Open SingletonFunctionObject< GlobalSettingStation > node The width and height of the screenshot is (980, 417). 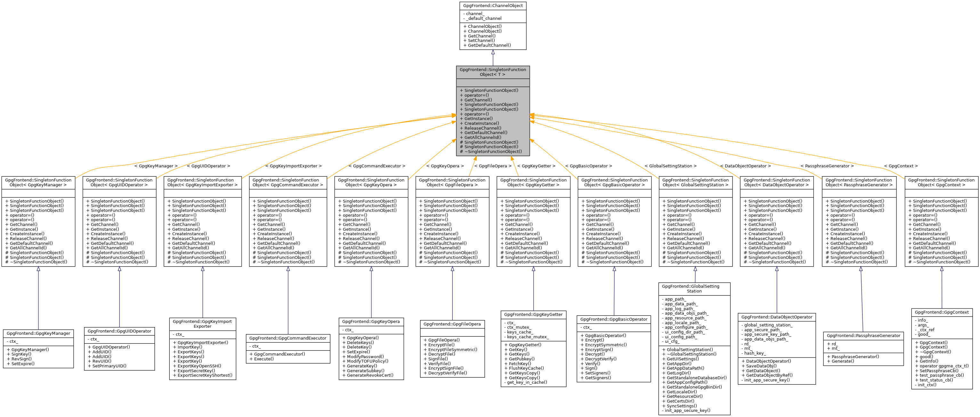pyautogui.click(x=695, y=221)
